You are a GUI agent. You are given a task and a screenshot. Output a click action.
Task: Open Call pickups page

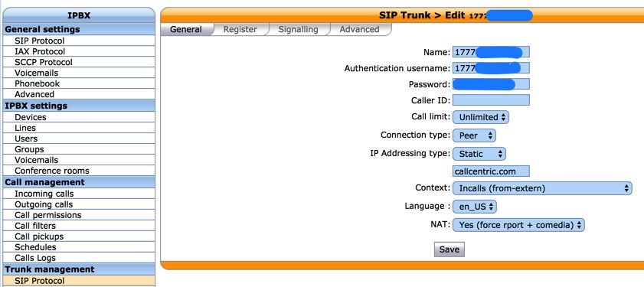coord(79,236)
